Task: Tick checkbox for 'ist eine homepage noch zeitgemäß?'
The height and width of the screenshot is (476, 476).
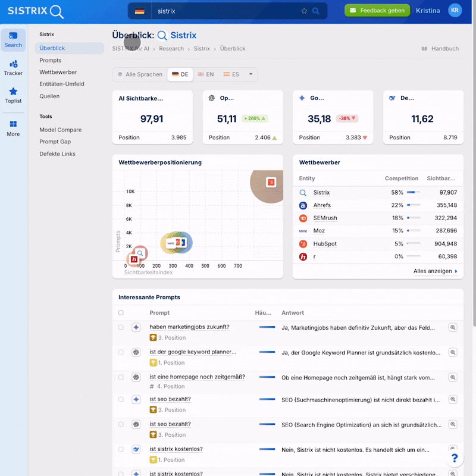Action: 121,377
